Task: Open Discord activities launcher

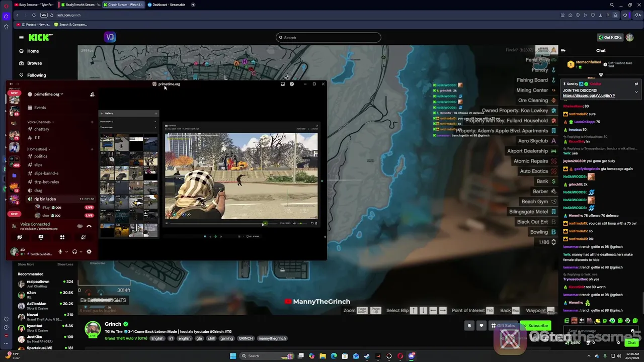Action: tap(62, 237)
